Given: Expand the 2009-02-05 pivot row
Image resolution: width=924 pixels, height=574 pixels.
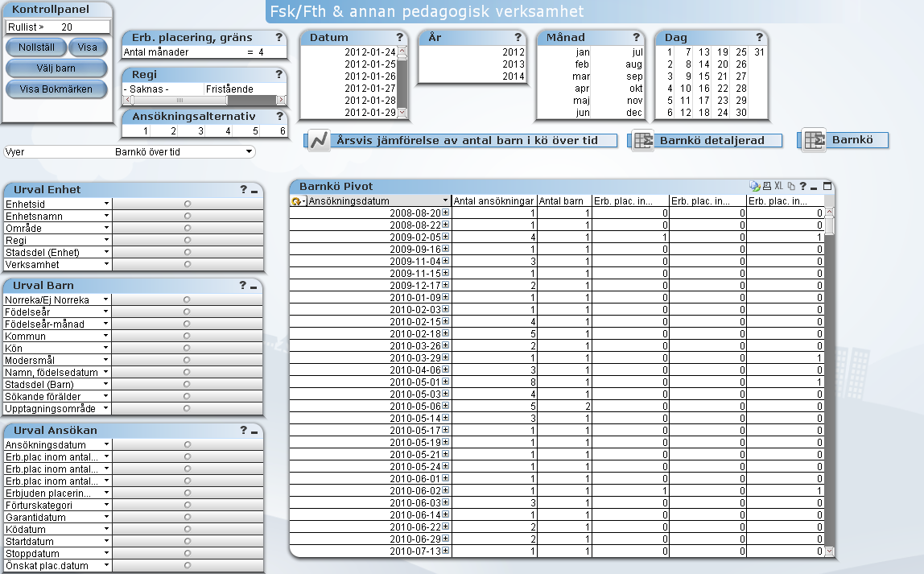Looking at the screenshot, I should tap(446, 237).
